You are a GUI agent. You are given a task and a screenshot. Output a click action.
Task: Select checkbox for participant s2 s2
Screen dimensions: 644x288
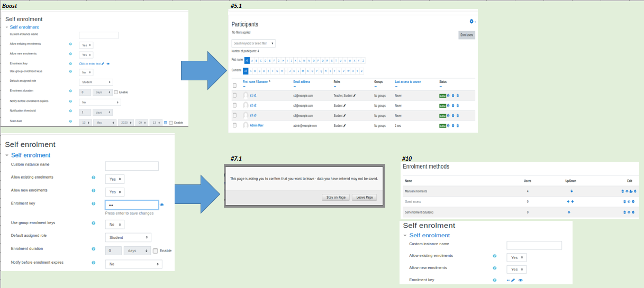point(235,105)
